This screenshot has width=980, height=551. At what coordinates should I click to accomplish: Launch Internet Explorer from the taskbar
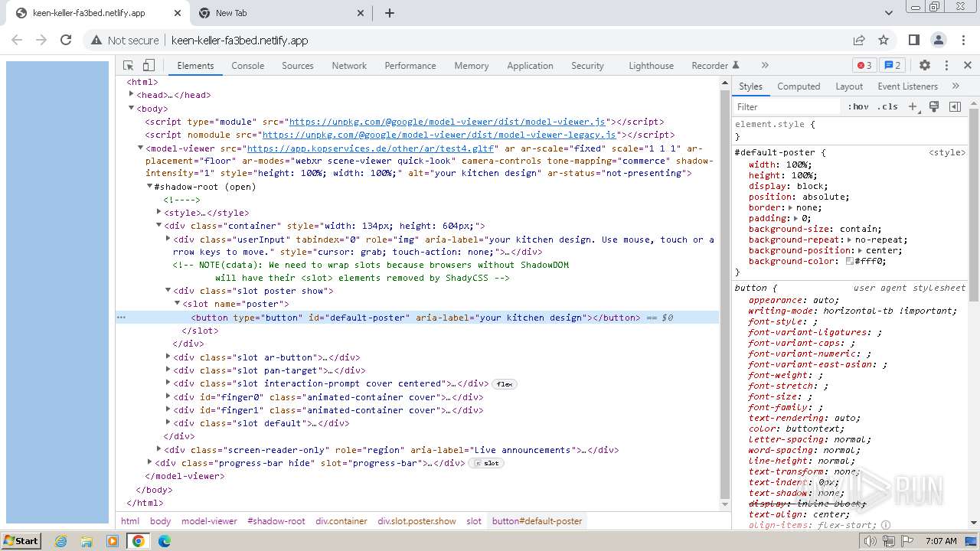(x=61, y=541)
